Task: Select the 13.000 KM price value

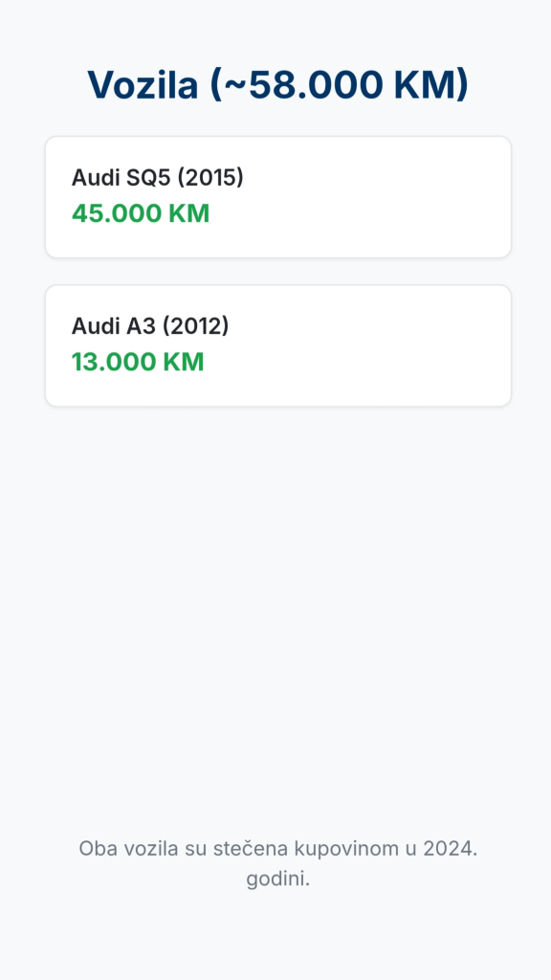Action: tap(138, 363)
